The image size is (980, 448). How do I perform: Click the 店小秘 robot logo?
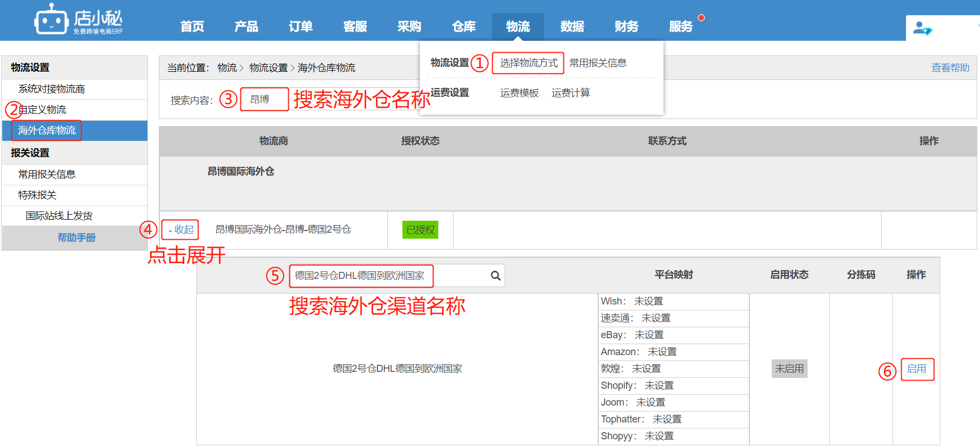coord(78,20)
